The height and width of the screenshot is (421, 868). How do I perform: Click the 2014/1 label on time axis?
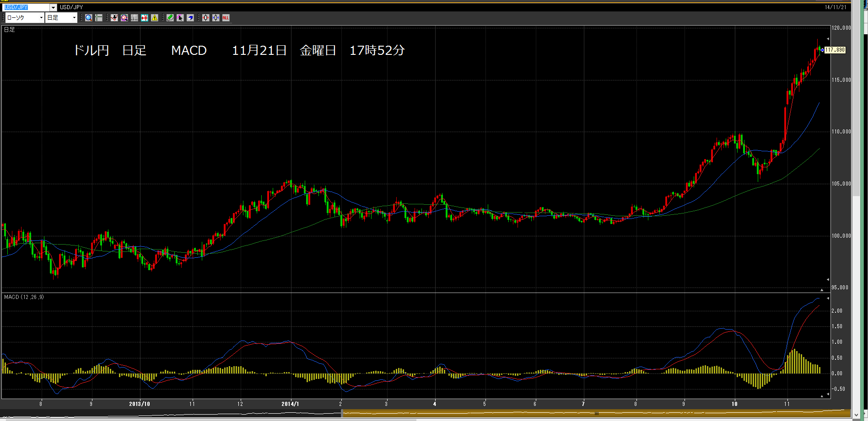(290, 404)
